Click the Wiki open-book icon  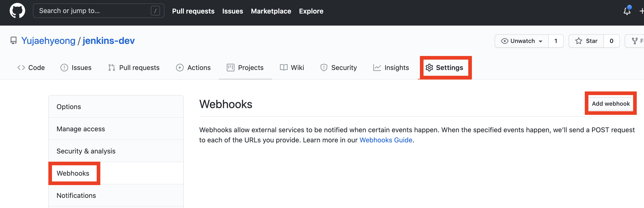point(284,68)
